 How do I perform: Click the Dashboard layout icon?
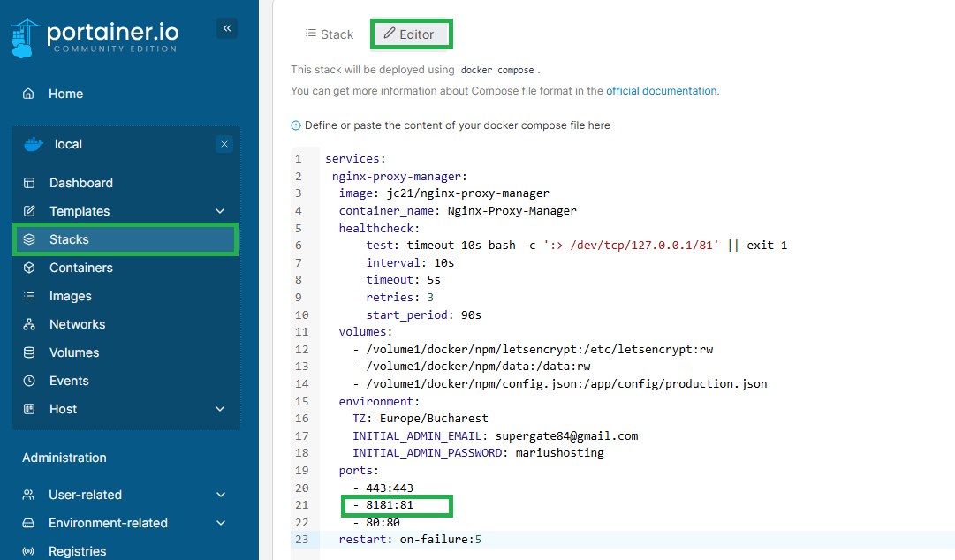[28, 183]
